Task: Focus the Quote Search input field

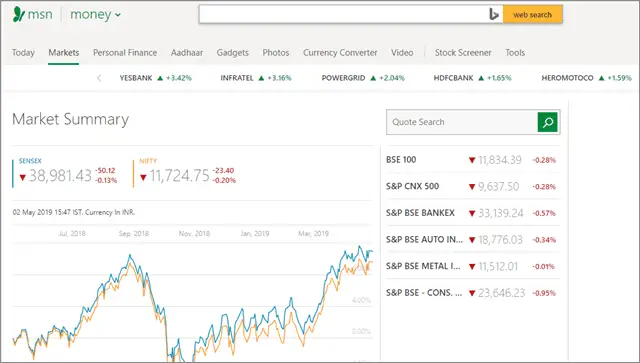Action: (x=462, y=122)
